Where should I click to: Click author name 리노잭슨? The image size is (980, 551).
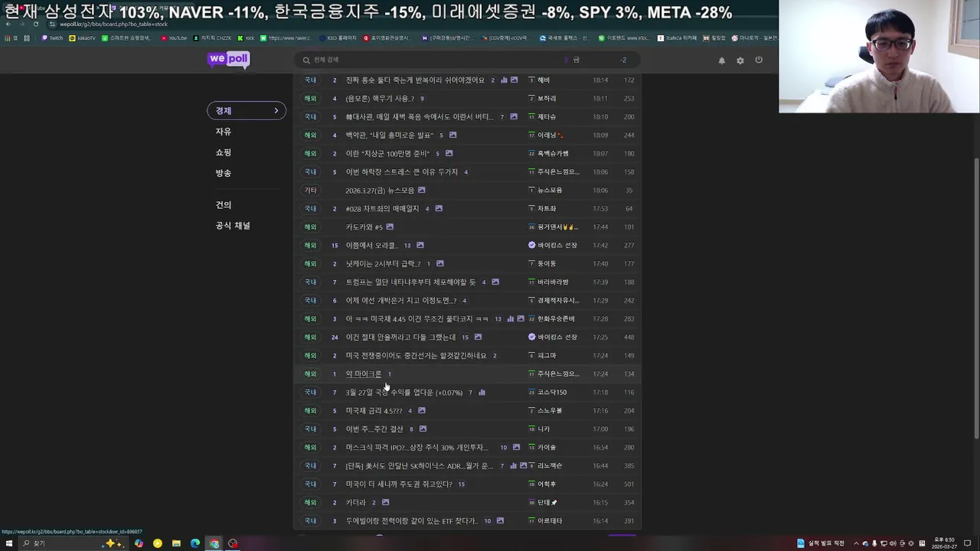[550, 465]
